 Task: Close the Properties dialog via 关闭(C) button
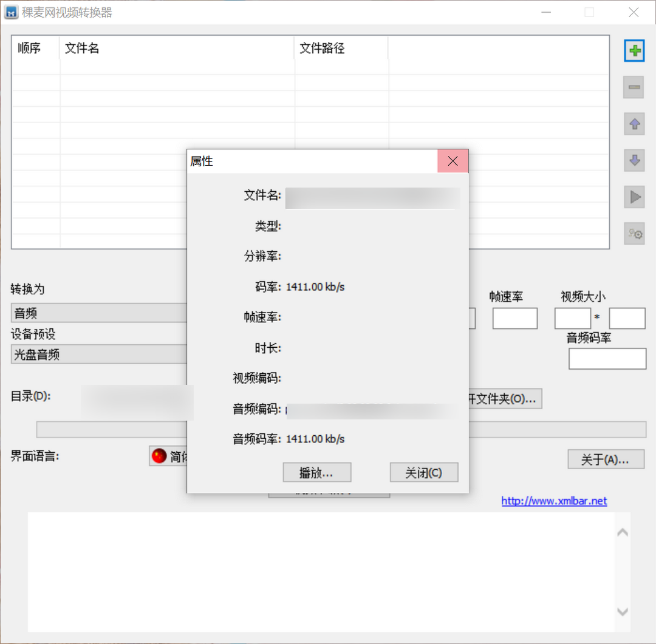click(x=423, y=472)
